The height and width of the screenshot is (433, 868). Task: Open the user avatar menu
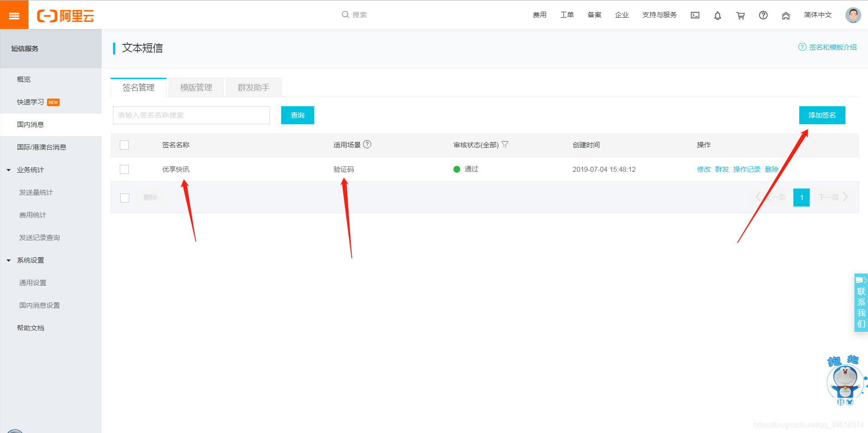pos(853,15)
